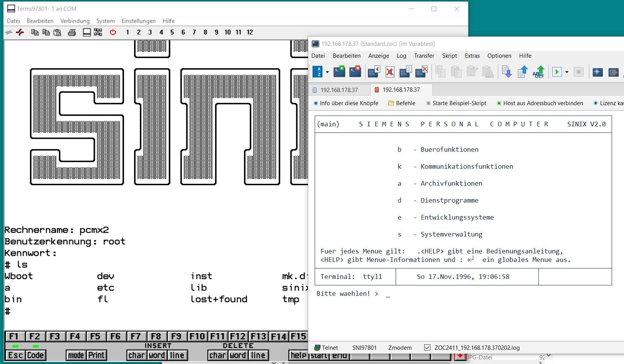Viewport: 624px width, 364px height.
Task: Click the red power icon in Terms toolbar
Action: pos(113,32)
